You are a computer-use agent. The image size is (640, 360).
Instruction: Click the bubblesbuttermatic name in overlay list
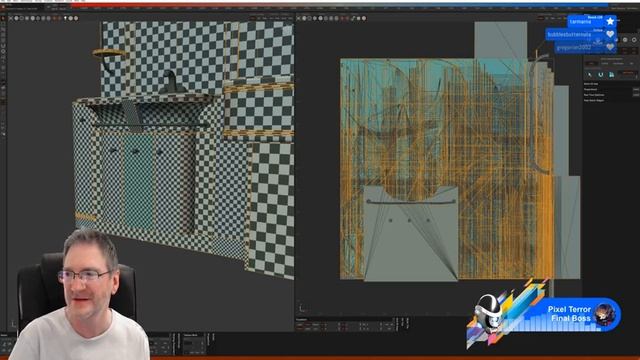coord(569,35)
